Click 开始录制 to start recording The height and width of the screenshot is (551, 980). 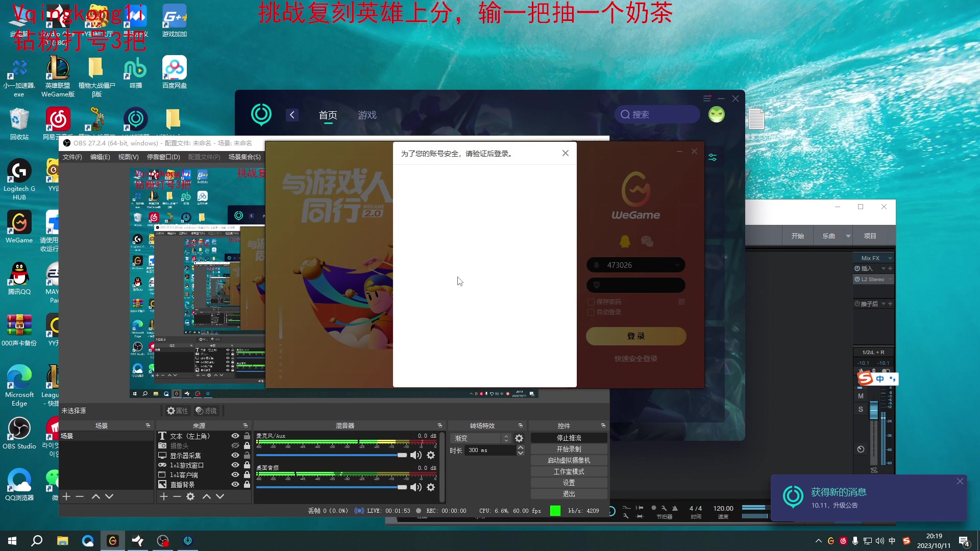[569, 449]
